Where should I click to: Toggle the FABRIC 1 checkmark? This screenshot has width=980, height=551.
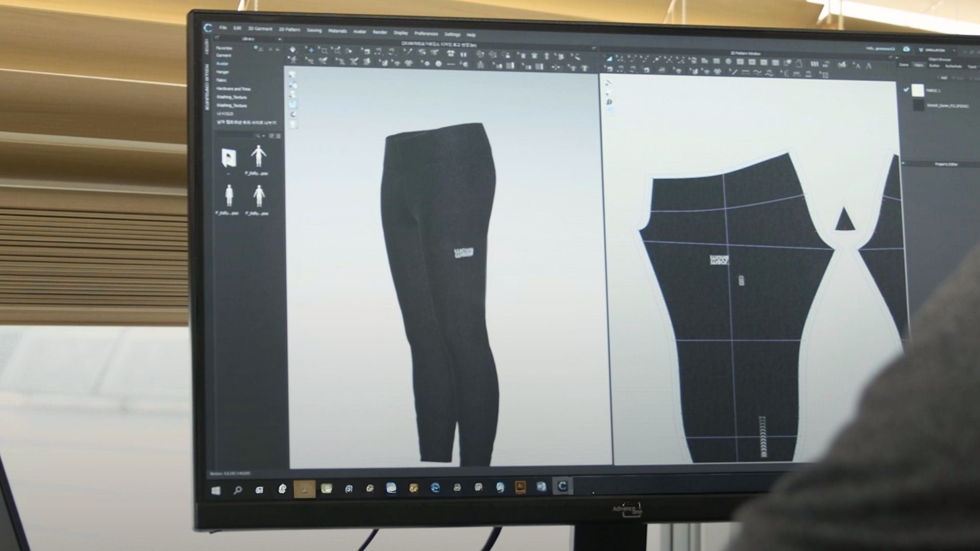pyautogui.click(x=906, y=90)
